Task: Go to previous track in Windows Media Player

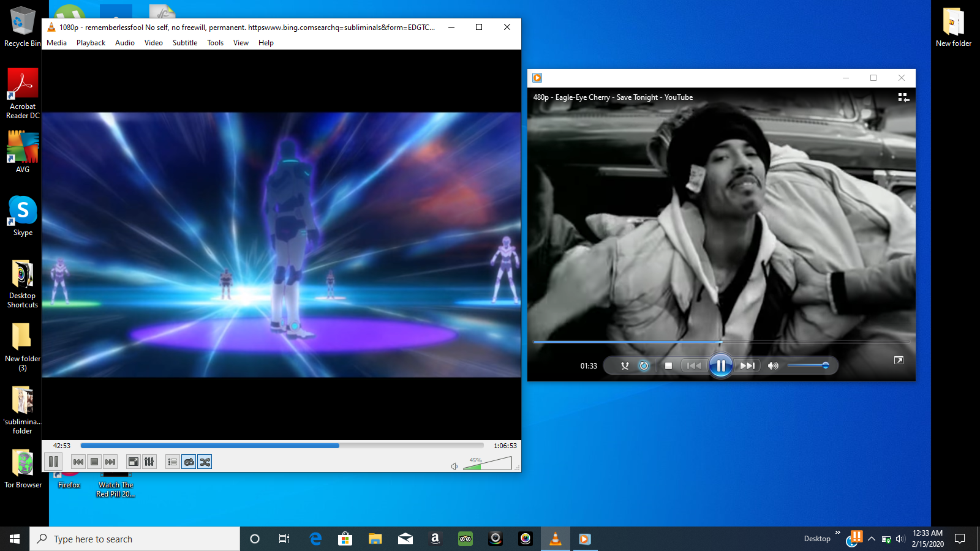Action: pyautogui.click(x=694, y=365)
